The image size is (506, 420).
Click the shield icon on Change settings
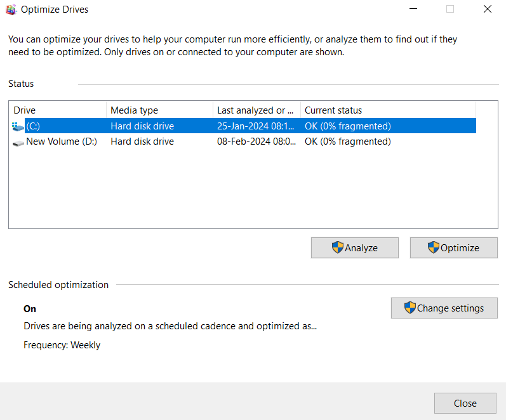pyautogui.click(x=410, y=308)
